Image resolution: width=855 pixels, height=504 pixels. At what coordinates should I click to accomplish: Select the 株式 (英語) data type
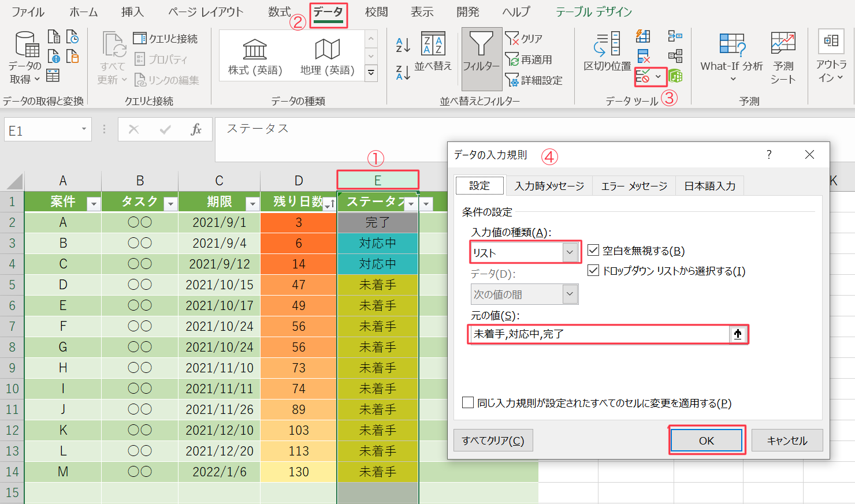tap(255, 57)
